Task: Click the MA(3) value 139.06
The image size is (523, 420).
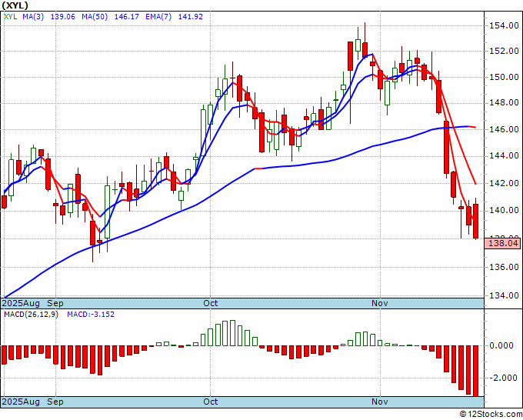Action: (63, 16)
